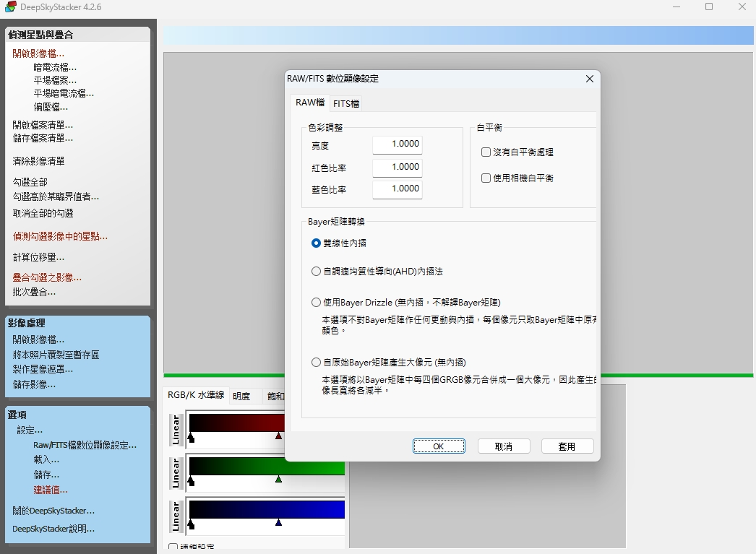Confirm the dialog with OK
The image size is (756, 554).
tap(439, 446)
